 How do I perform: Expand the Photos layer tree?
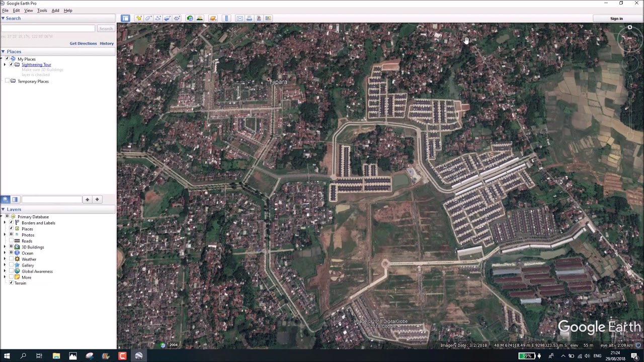5,235
